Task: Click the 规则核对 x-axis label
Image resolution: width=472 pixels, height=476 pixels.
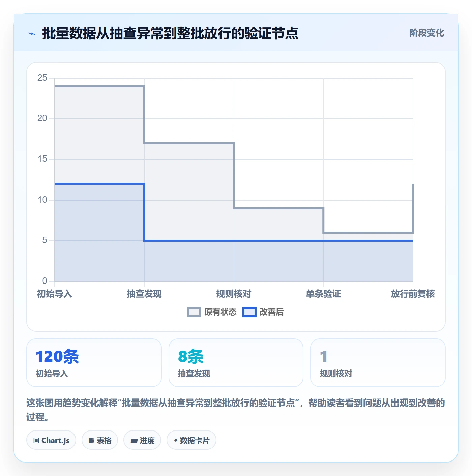Action: pos(234,294)
